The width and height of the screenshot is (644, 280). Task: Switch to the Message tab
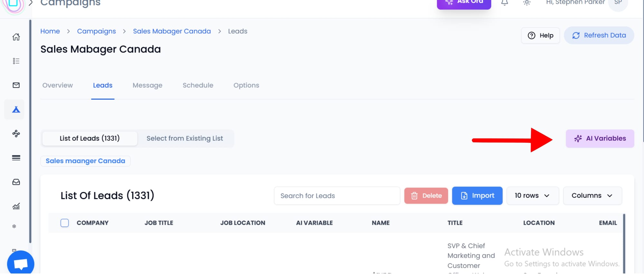click(x=147, y=86)
